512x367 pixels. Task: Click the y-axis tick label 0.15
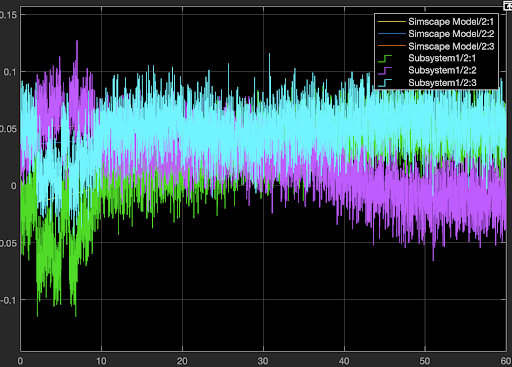point(8,15)
